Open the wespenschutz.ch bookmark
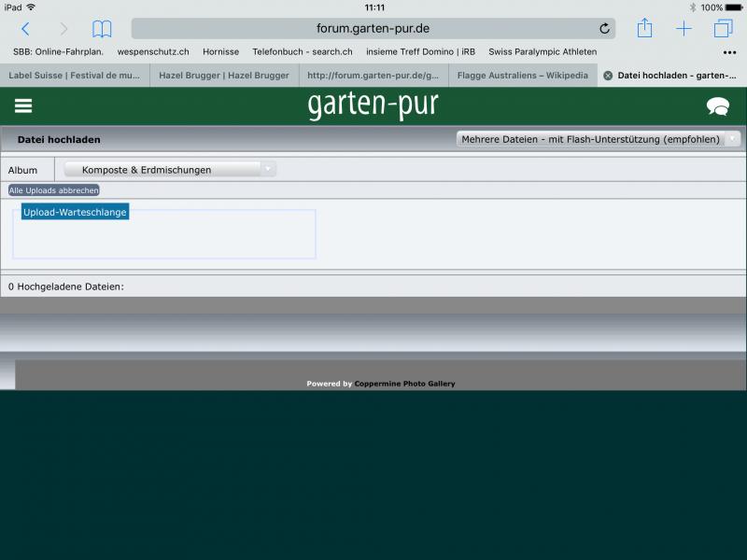Viewport: 747px width, 560px height. pos(153,52)
